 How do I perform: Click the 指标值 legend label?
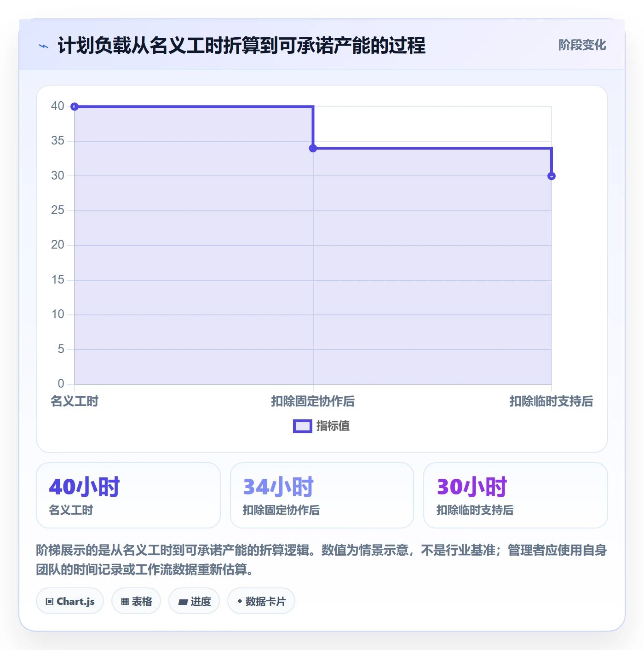click(333, 426)
